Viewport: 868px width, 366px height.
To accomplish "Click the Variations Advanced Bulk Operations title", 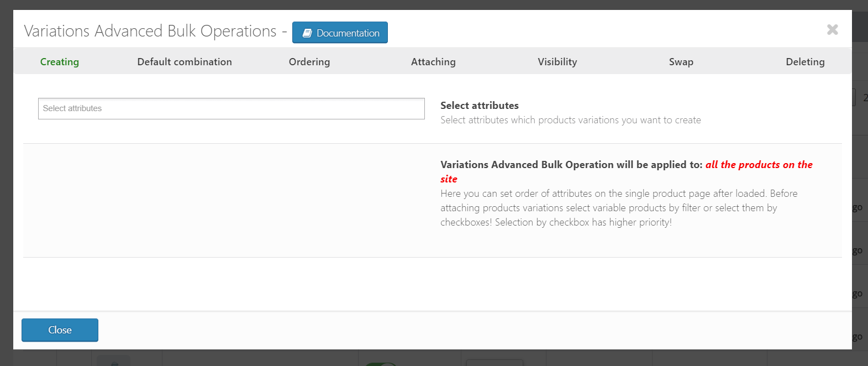I will click(x=150, y=31).
